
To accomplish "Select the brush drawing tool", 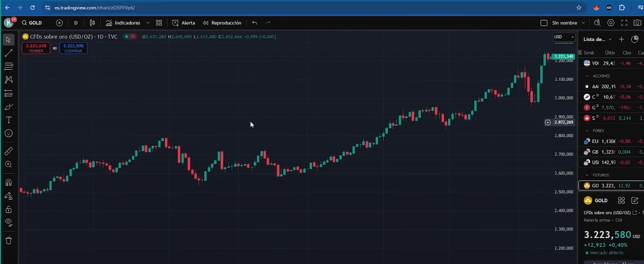I will click(x=8, y=107).
